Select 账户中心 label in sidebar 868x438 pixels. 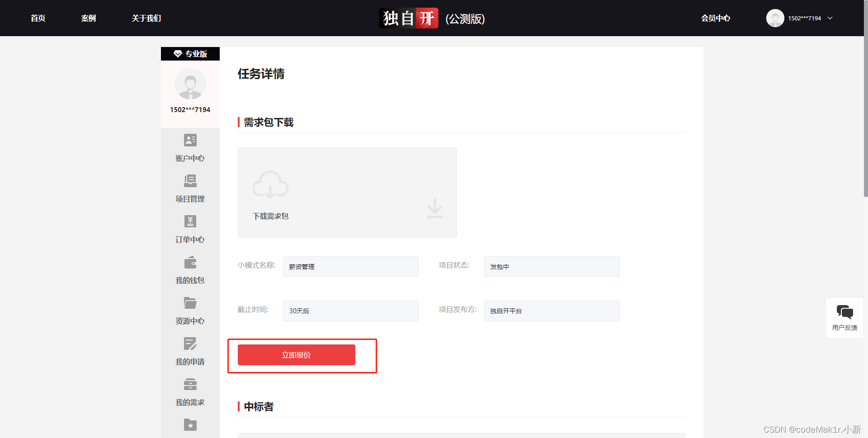(190, 158)
